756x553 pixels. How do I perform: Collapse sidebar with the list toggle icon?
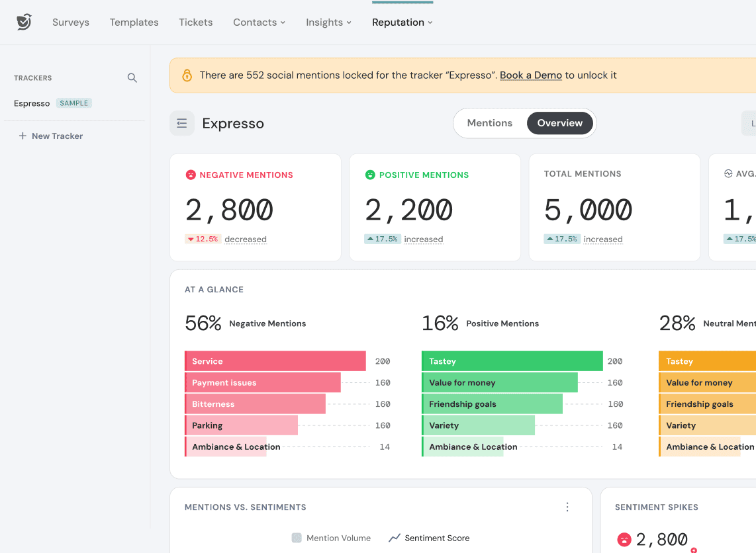182,123
